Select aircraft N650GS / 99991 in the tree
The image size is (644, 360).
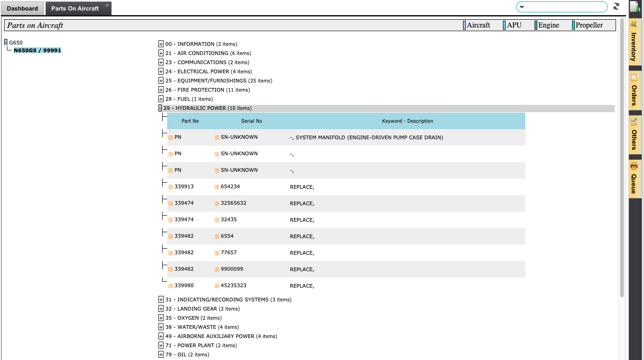tap(38, 50)
